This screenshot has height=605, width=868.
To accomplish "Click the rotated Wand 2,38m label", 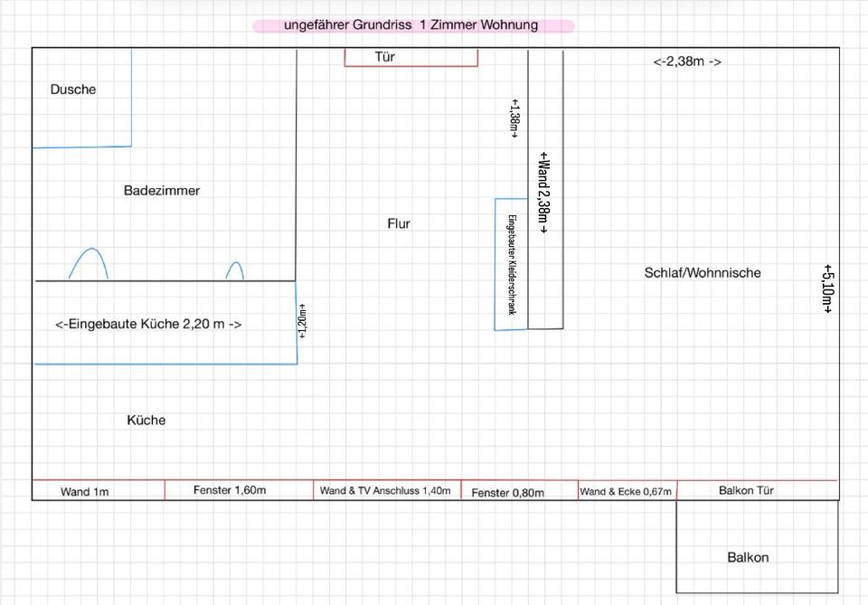I will pos(542,194).
